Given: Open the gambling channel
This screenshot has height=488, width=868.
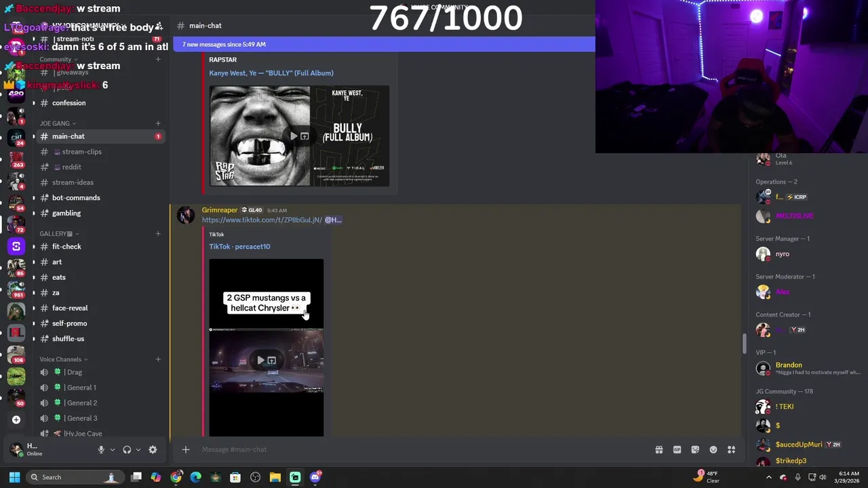Looking at the screenshot, I should (99, 213).
